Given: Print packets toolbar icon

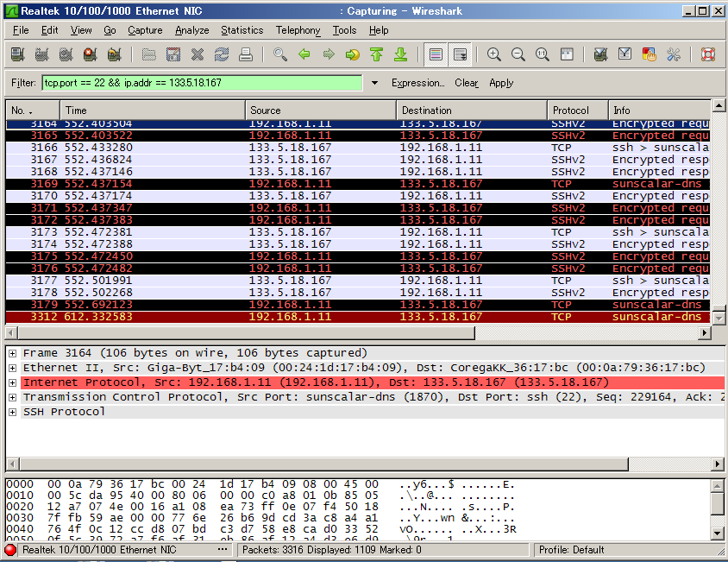Looking at the screenshot, I should pos(246,54).
